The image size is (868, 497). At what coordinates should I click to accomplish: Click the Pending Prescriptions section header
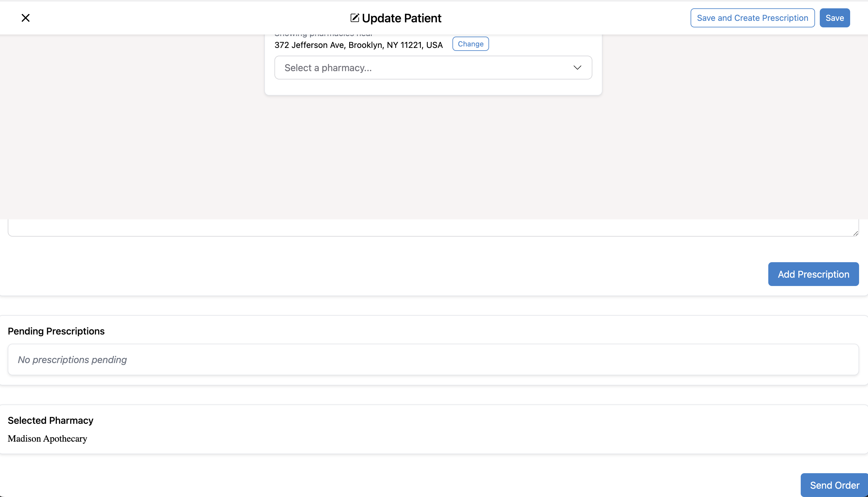[56, 331]
